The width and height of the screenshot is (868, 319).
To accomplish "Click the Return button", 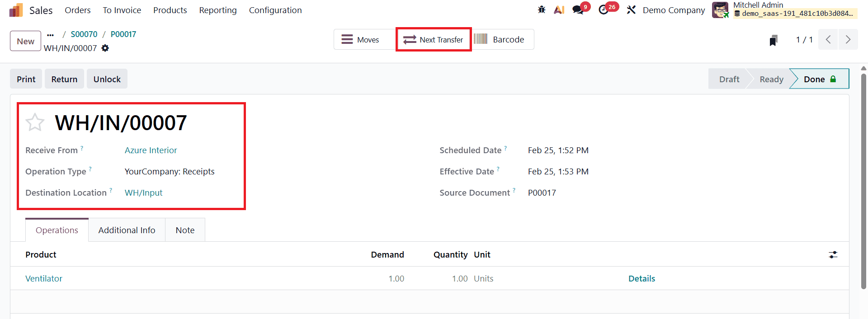I will 64,79.
